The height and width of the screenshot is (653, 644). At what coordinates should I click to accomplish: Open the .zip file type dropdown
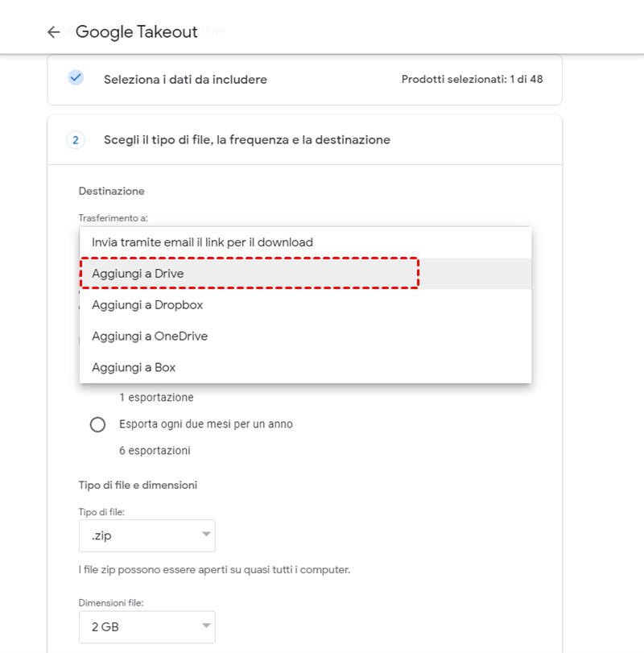coord(147,535)
